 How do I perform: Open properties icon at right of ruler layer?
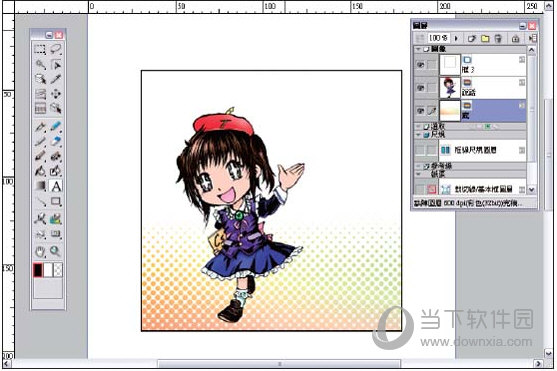[x=521, y=150]
